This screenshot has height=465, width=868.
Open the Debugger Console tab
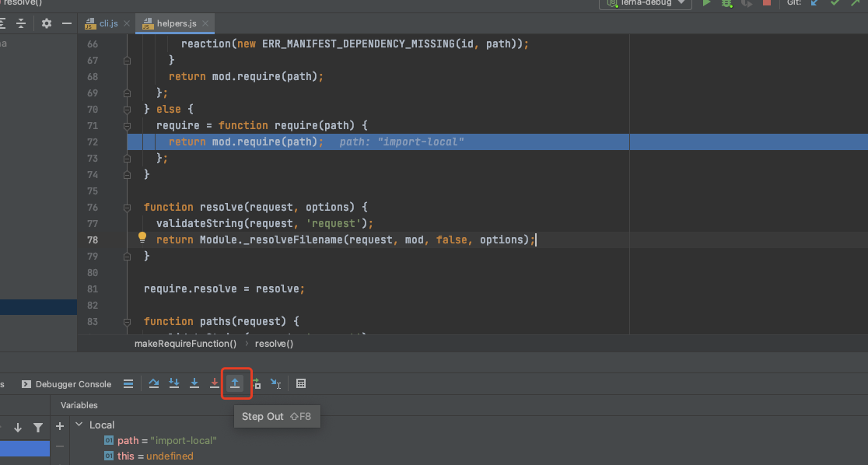[66, 383]
